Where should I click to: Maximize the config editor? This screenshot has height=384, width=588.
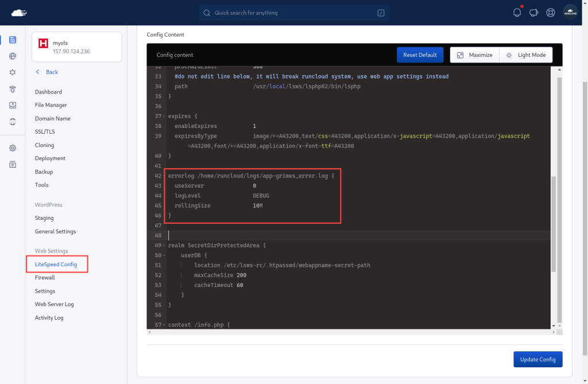[475, 55]
